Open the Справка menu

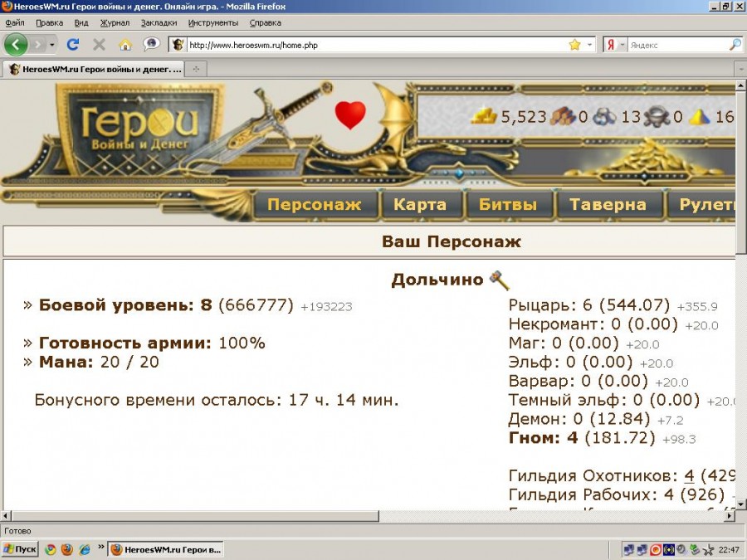click(266, 22)
